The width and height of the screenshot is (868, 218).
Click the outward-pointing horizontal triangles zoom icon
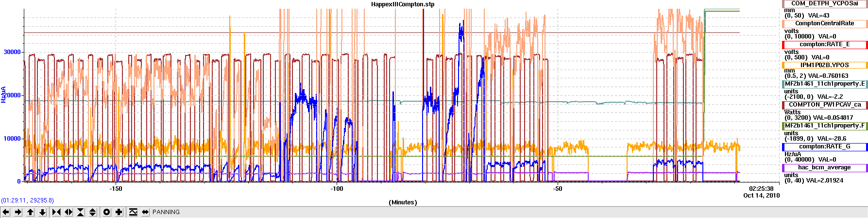68,212
